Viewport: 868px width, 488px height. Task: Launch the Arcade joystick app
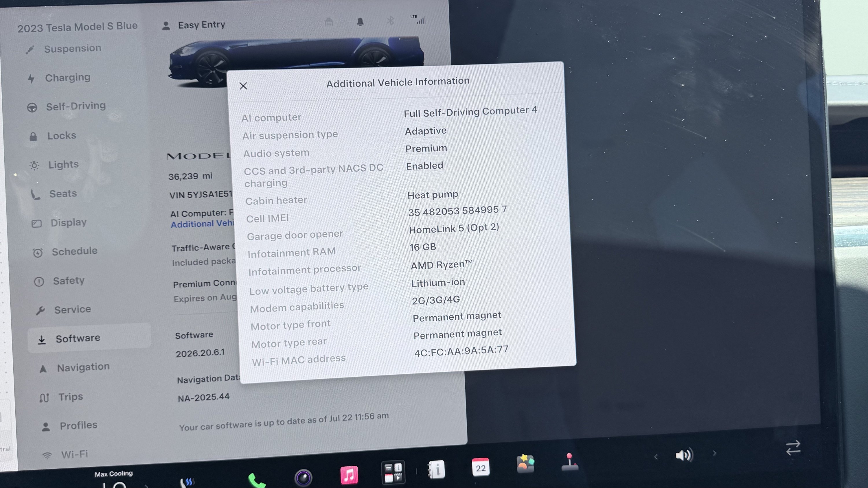click(x=569, y=462)
